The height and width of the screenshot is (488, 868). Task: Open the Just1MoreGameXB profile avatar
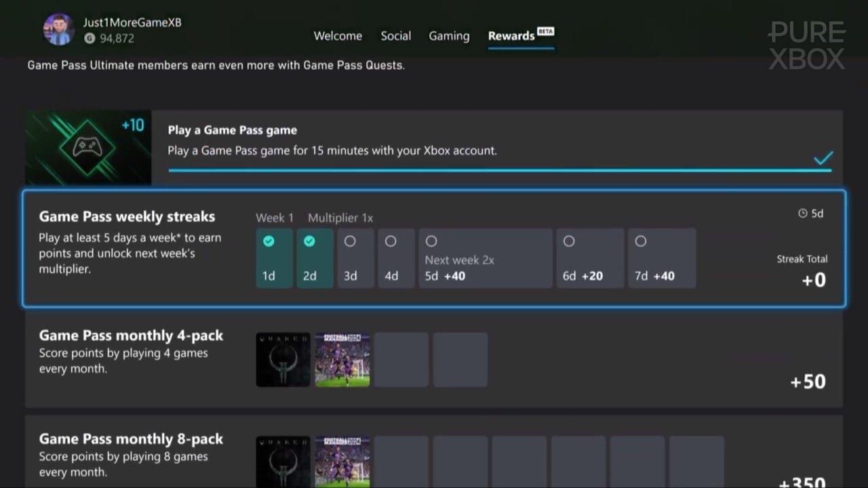(59, 29)
